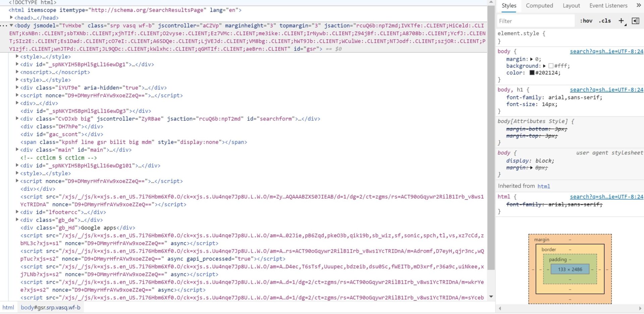This screenshot has width=644, height=314.
Task: Open stylesheet link beside body rule
Action: pyautogui.click(x=606, y=51)
